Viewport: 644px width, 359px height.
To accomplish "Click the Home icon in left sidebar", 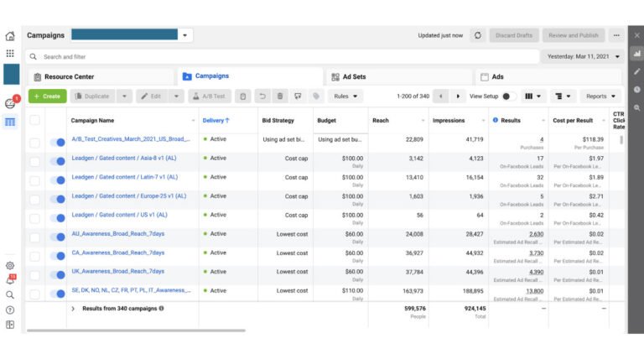I will 10,36.
